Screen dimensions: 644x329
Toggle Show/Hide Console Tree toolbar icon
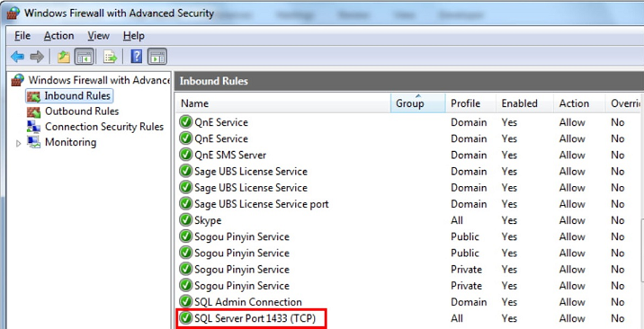click(x=85, y=57)
